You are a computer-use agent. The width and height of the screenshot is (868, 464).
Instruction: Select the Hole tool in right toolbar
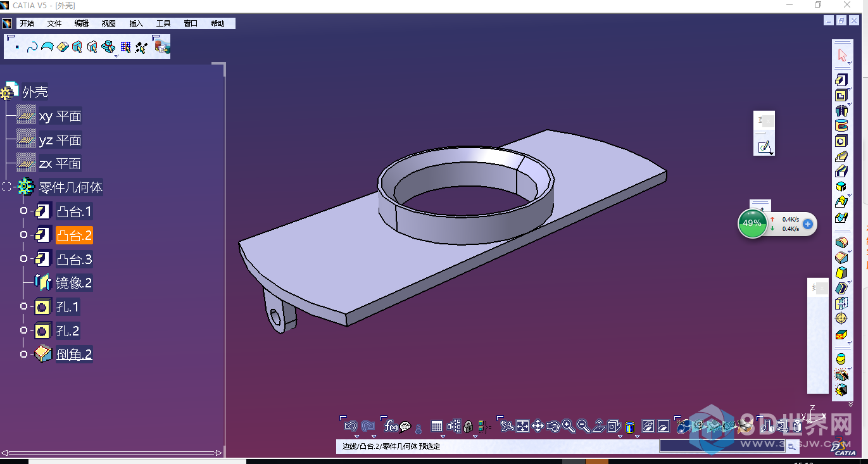click(x=841, y=141)
